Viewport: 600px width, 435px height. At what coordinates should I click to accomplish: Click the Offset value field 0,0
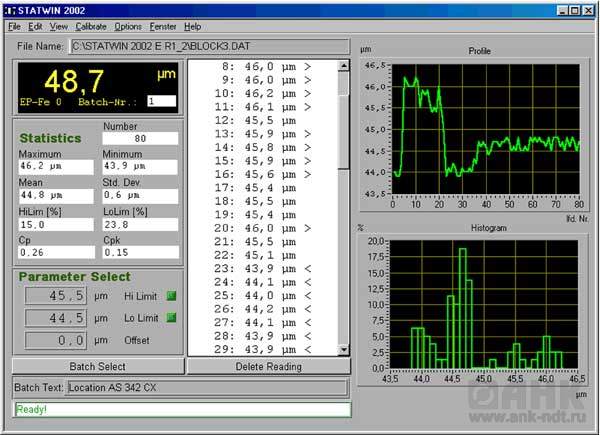(x=54, y=340)
